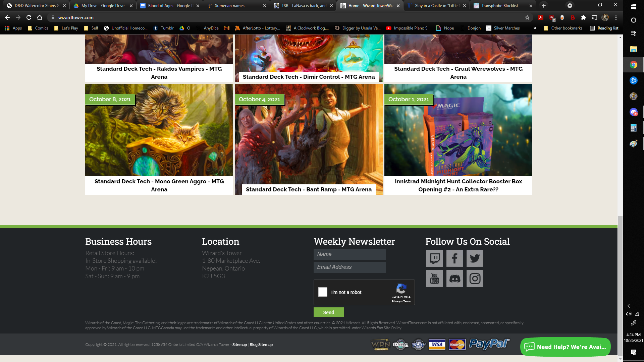Open the Comics bookmark folder
644x362 pixels.
tap(38, 28)
